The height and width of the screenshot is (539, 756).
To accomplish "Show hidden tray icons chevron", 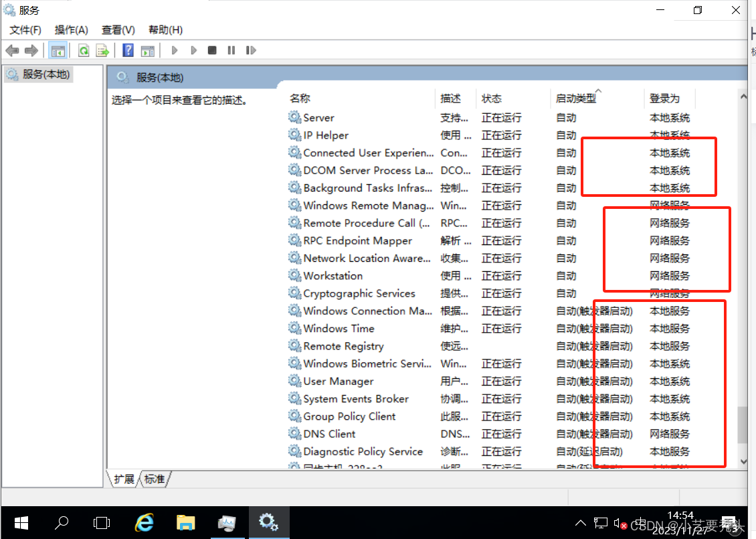I will click(x=581, y=523).
